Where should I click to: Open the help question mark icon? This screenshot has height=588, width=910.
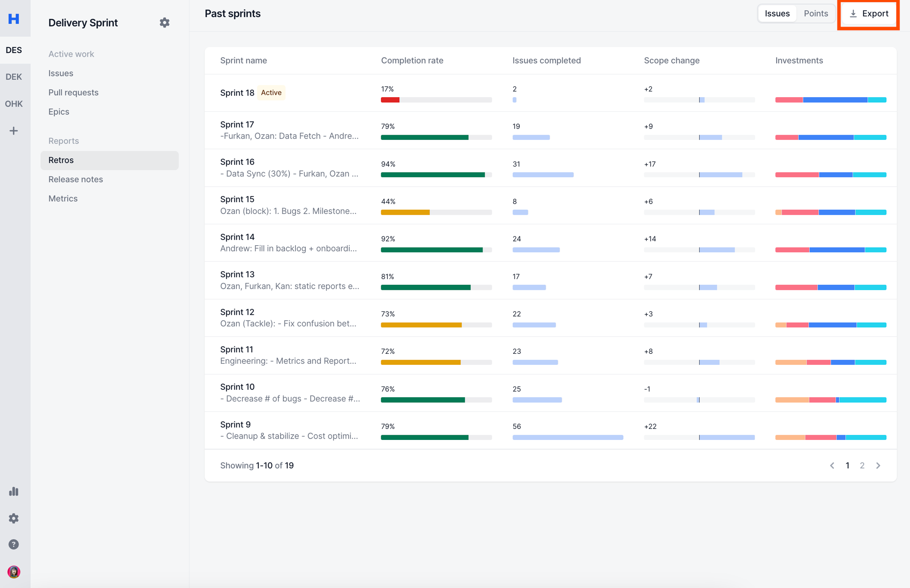(14, 545)
